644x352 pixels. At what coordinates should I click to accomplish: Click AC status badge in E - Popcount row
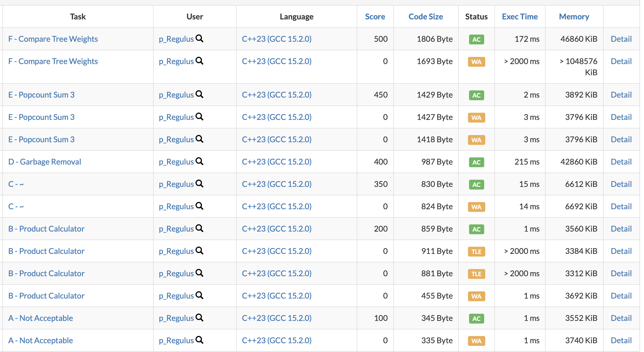point(476,95)
